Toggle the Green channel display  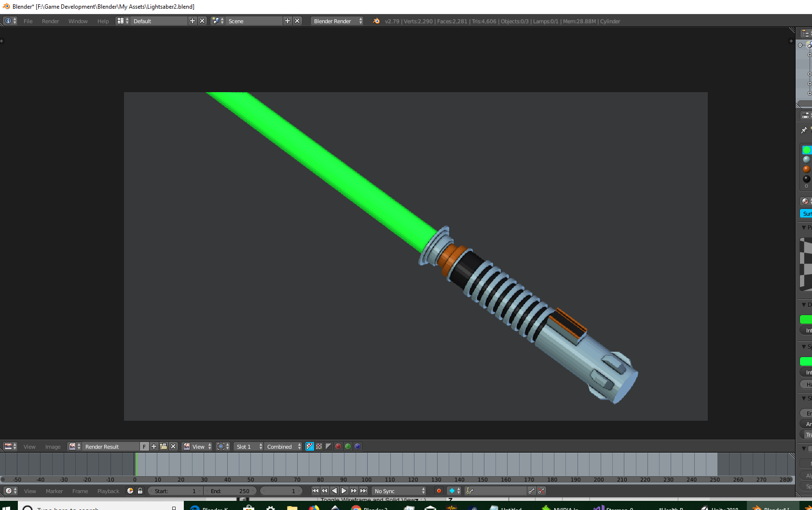click(348, 446)
